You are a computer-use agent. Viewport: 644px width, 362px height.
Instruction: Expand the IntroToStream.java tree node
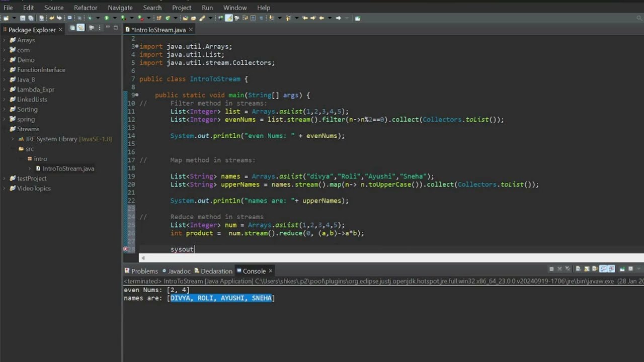30,168
